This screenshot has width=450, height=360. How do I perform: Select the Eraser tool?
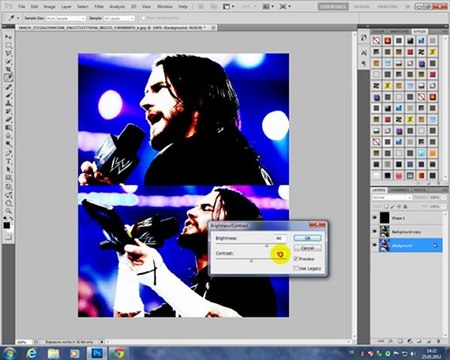pos(8,119)
